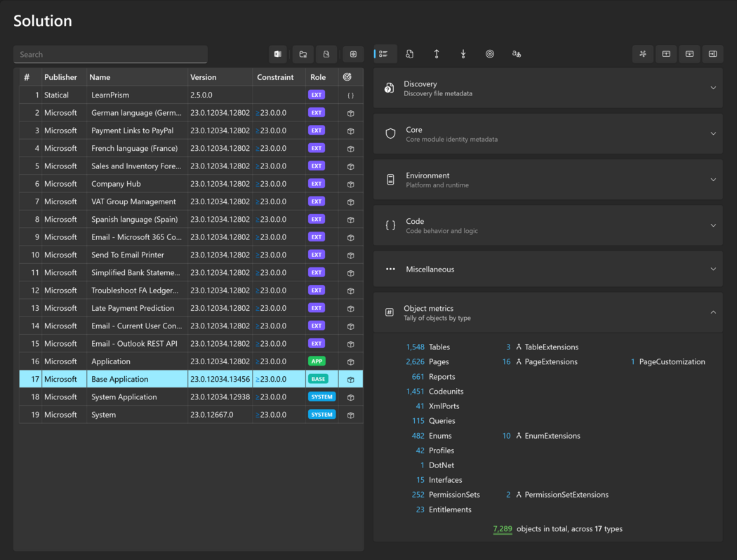This screenshot has height=560, width=737.
Task: Click the APP badge in Application row
Action: (317, 361)
